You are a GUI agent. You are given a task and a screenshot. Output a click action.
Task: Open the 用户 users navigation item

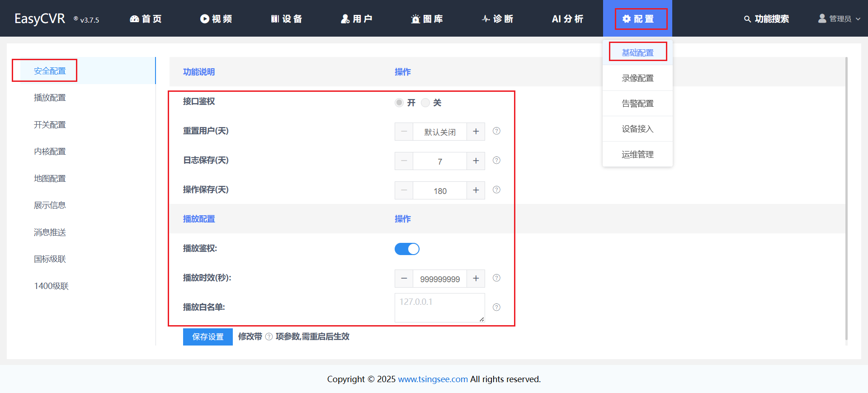pos(357,19)
